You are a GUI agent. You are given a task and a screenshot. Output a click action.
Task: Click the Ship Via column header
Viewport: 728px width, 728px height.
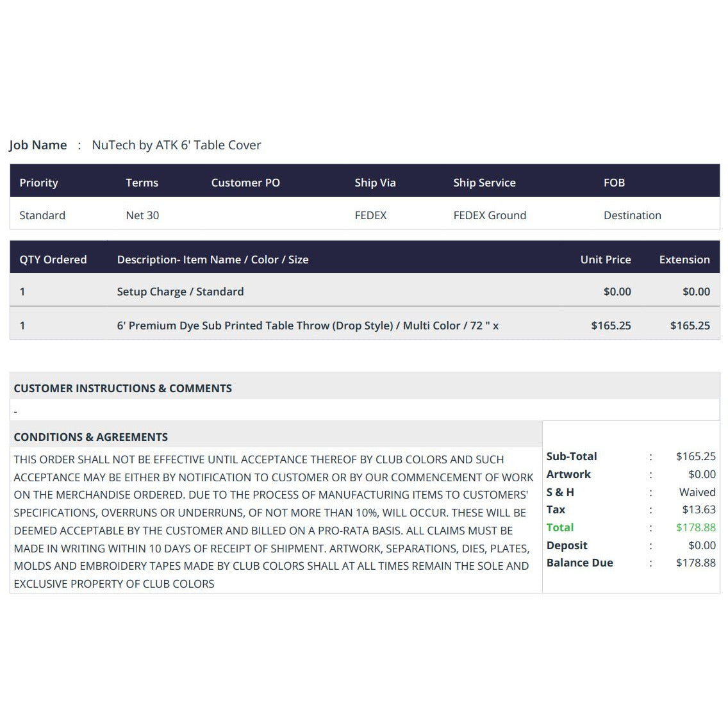click(375, 183)
